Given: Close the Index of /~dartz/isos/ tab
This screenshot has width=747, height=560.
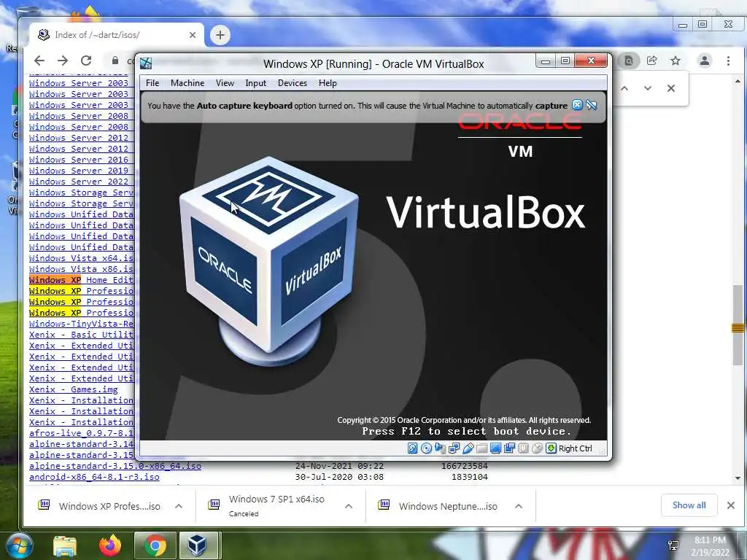Looking at the screenshot, I should click(x=193, y=35).
